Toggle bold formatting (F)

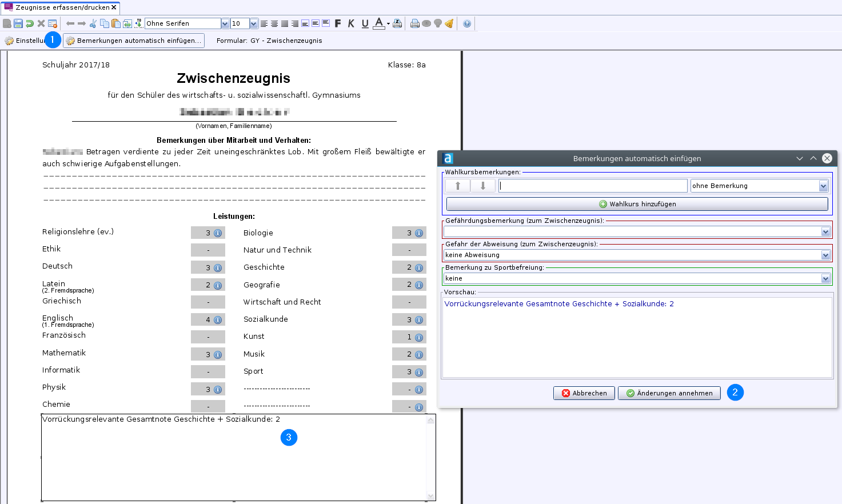click(x=338, y=23)
